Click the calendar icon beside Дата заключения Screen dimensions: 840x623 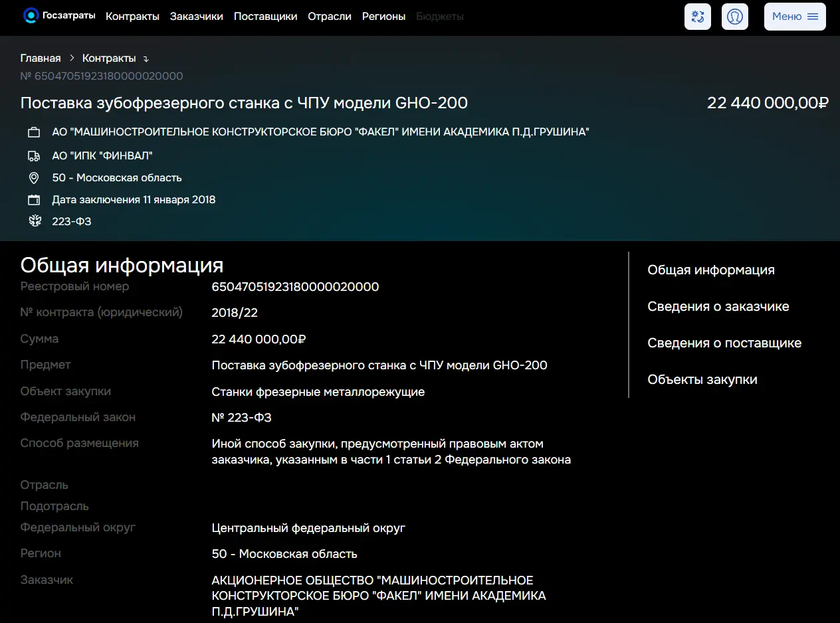(x=34, y=200)
